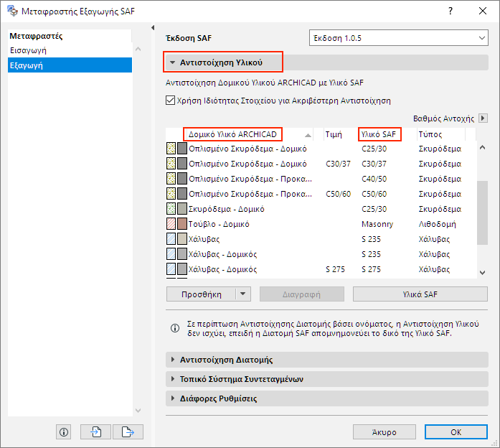Collapse the Αντιστοίχηση Υλικού section
This screenshot has width=500, height=448.
click(172, 62)
